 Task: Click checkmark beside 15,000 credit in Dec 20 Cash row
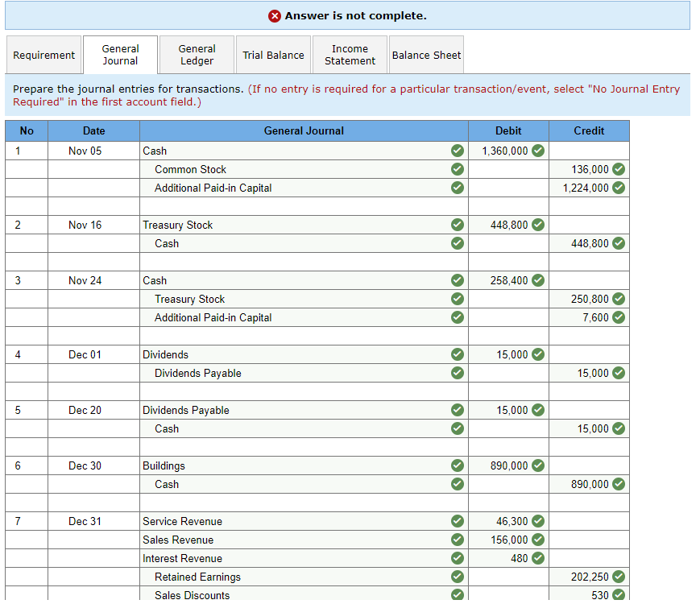pyautogui.click(x=619, y=428)
